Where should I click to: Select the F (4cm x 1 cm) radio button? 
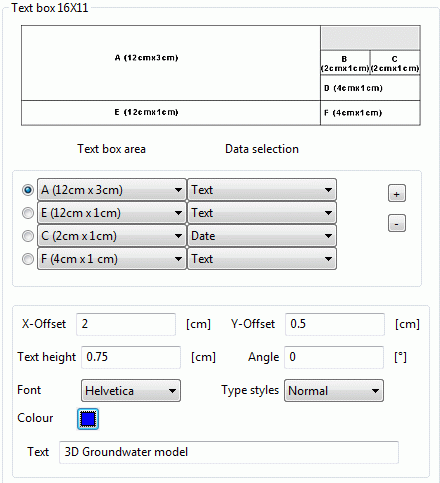click(x=28, y=259)
